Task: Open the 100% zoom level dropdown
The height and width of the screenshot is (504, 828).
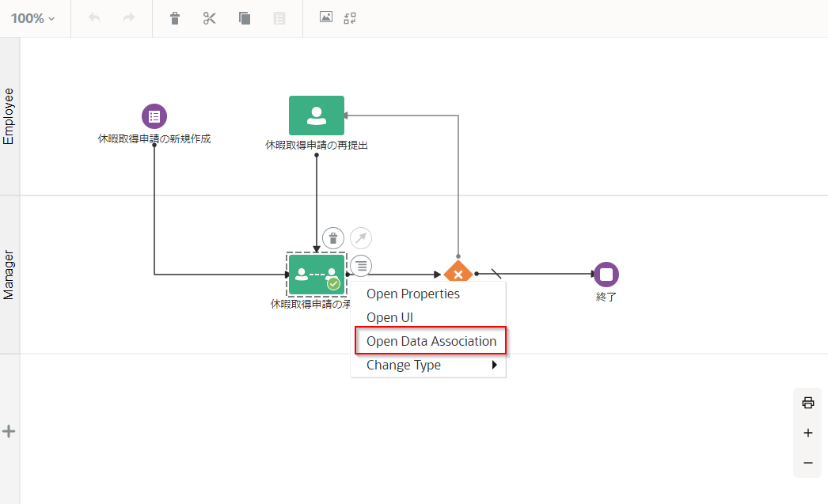Action: coord(33,18)
